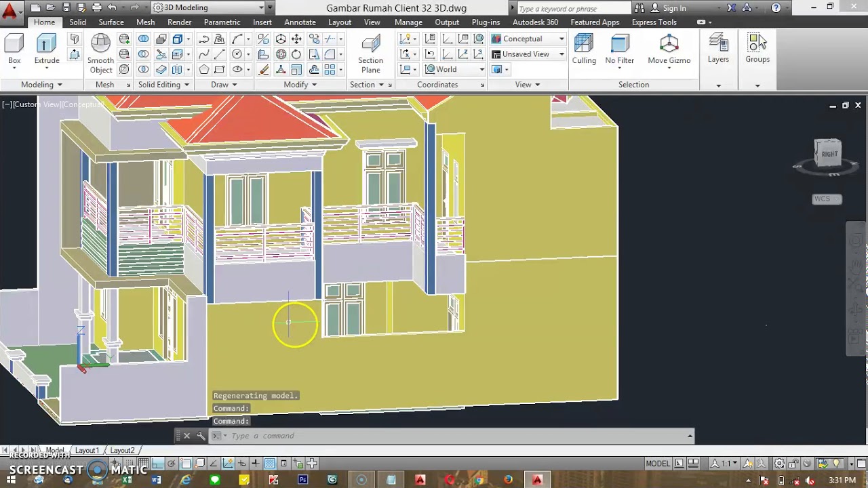The image size is (868, 488).
Task: Switch to the Layout2 tab
Action: click(122, 450)
